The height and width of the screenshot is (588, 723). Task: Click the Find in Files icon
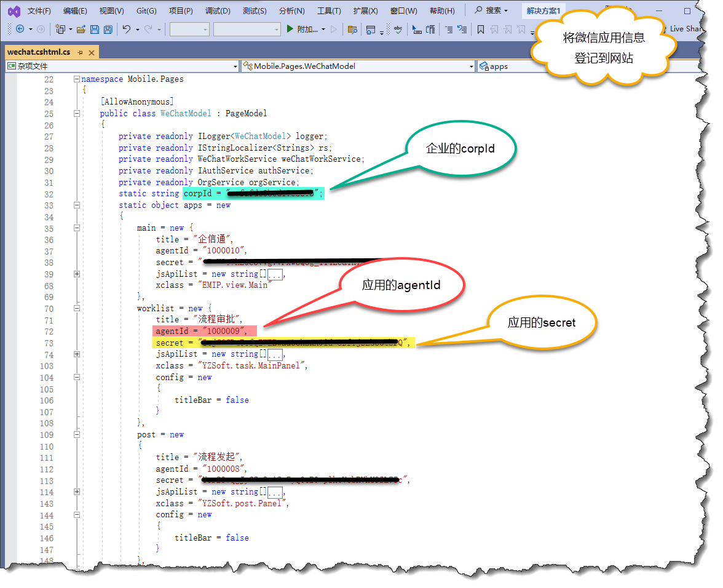click(x=352, y=30)
